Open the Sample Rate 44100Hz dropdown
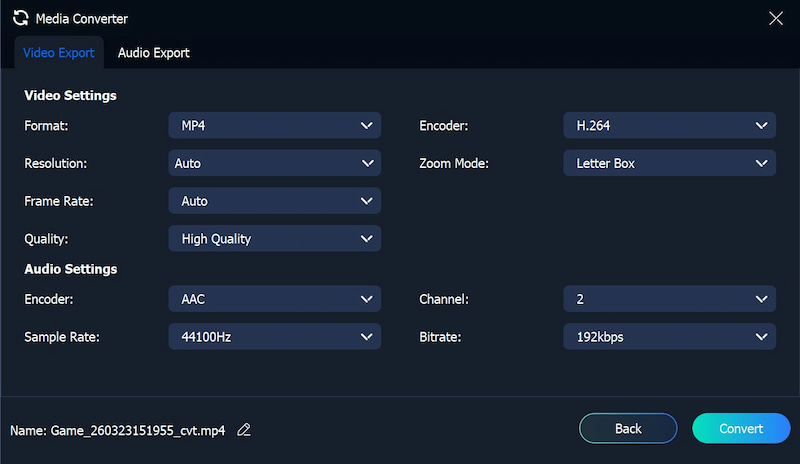Image resolution: width=800 pixels, height=464 pixels. pyautogui.click(x=274, y=337)
